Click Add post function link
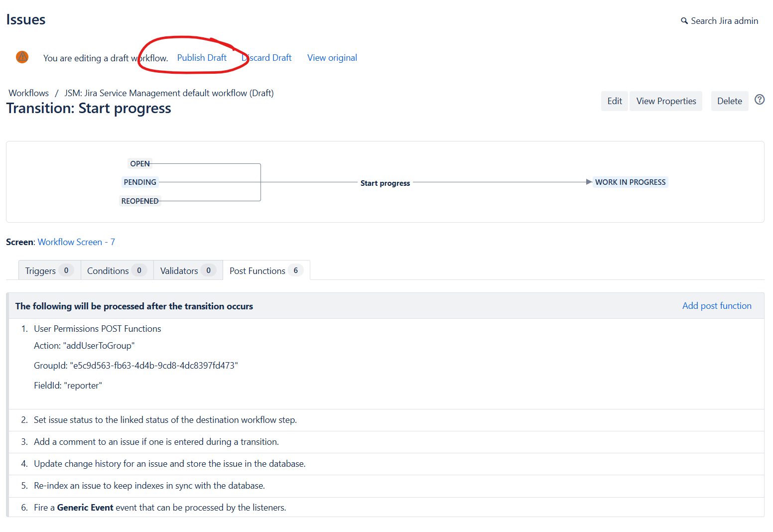 (x=716, y=306)
